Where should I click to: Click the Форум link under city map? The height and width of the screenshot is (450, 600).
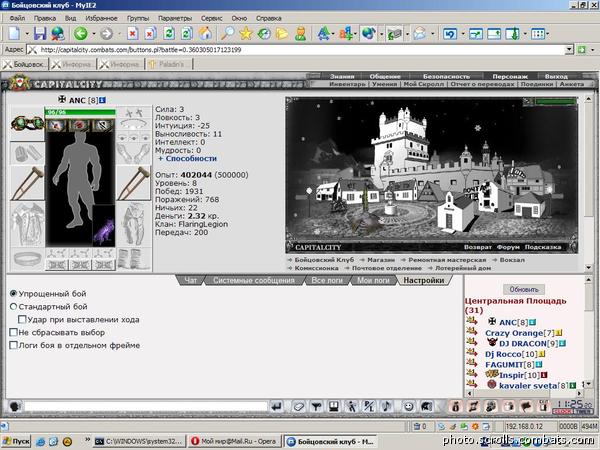(x=508, y=247)
